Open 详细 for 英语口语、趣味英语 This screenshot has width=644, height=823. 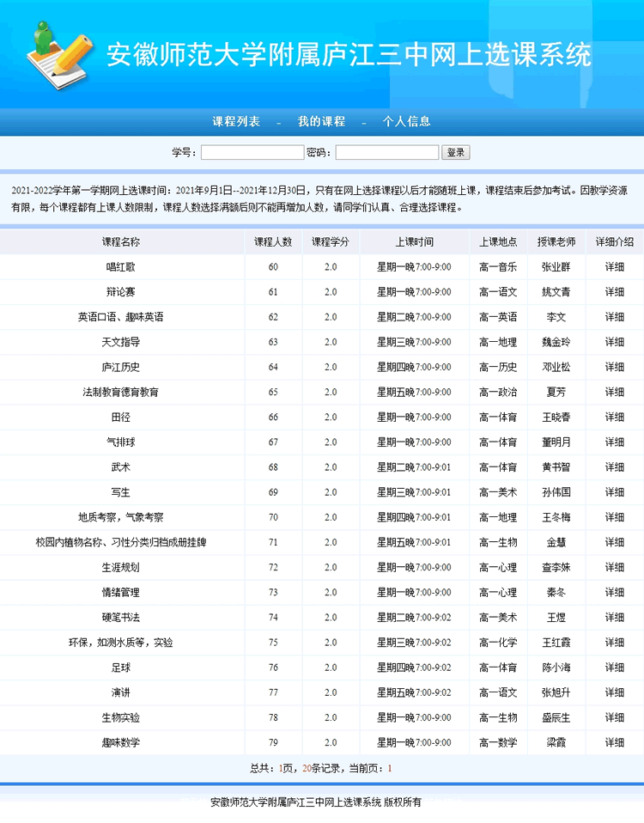pyautogui.click(x=614, y=317)
